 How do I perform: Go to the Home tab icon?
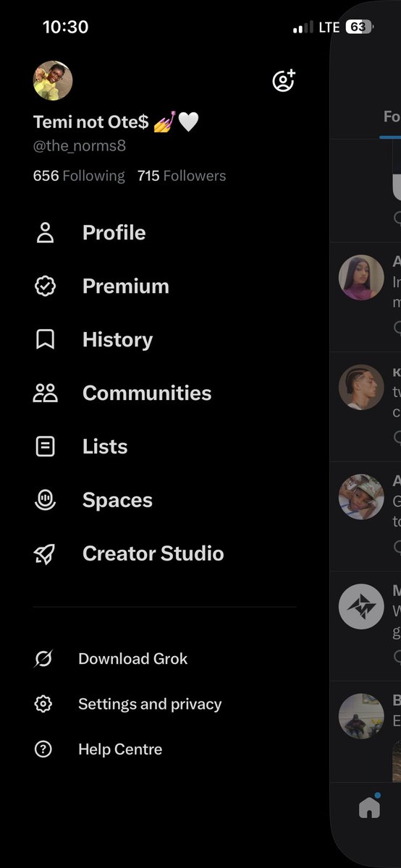(369, 808)
